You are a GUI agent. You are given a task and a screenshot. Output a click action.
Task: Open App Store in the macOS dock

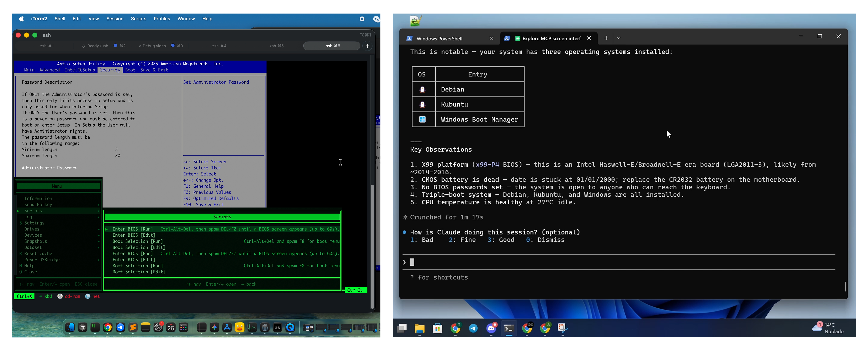click(227, 327)
